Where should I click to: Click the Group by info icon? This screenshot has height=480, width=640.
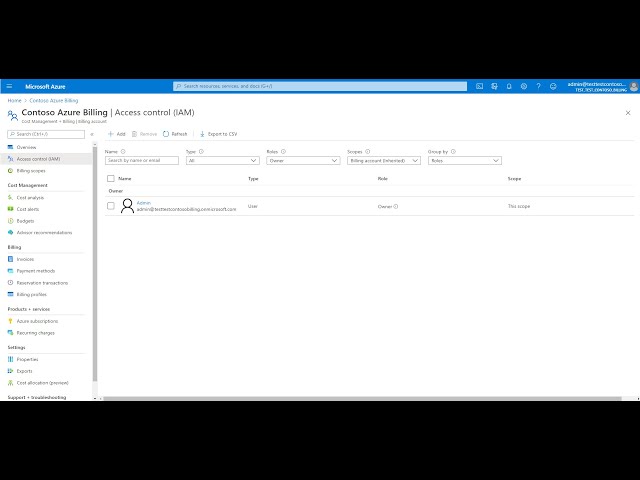tap(453, 151)
